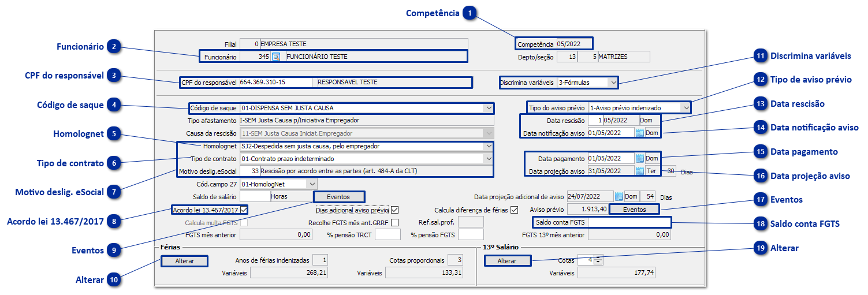Open calendar for Data notificação aviso

click(639, 133)
